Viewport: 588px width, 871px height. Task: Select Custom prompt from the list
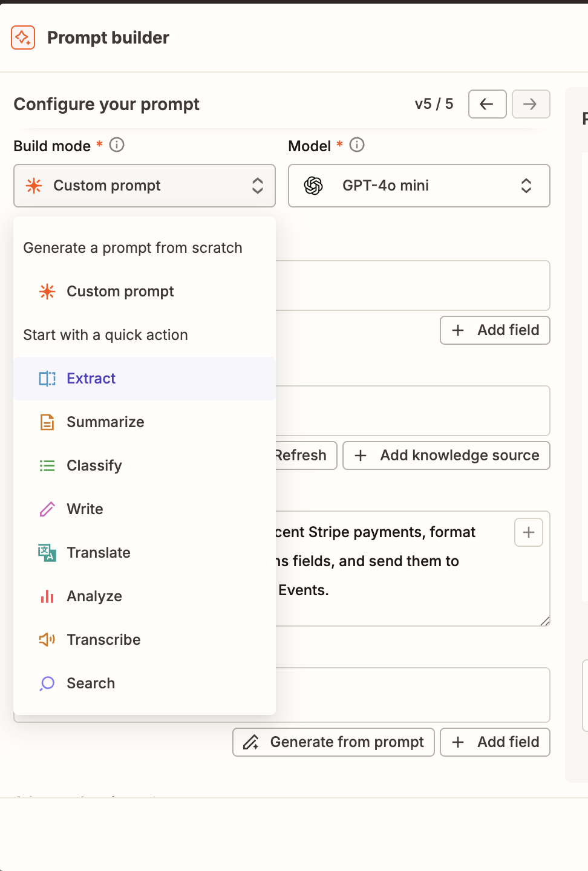click(145, 292)
